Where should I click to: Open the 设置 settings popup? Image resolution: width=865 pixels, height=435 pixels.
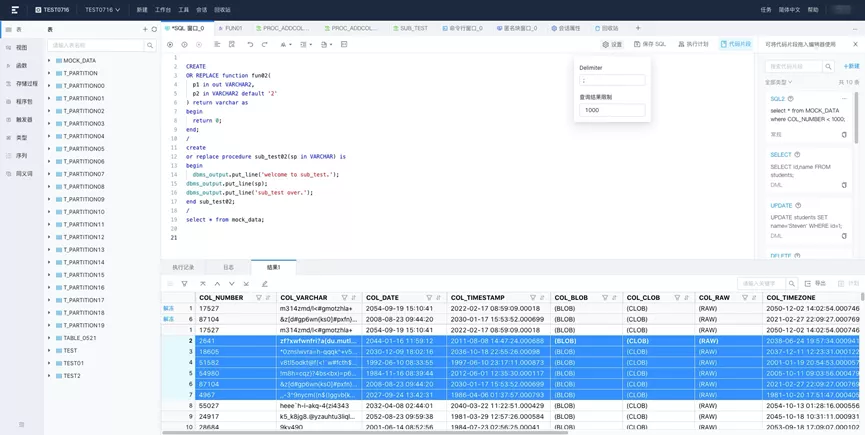tap(612, 45)
